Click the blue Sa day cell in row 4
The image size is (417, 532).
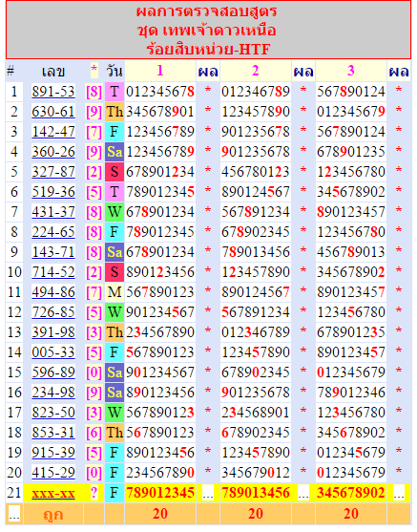click(115, 152)
